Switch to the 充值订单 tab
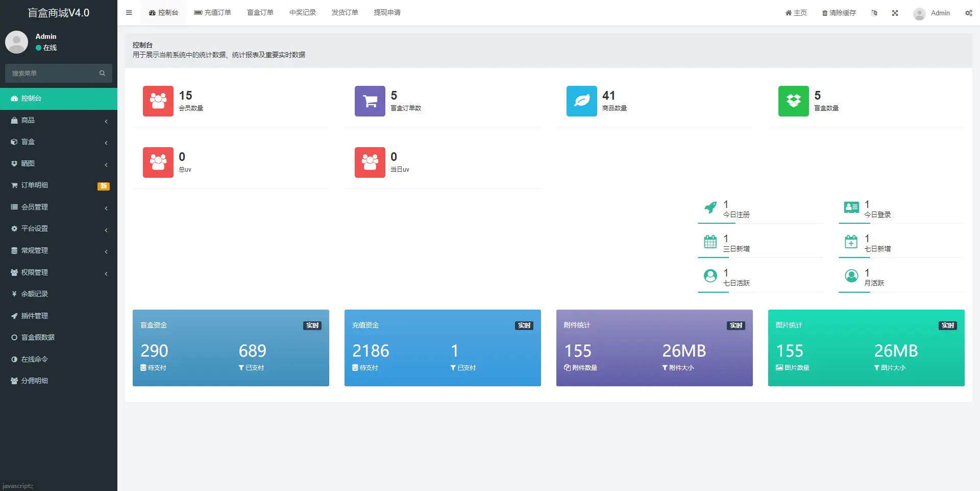This screenshot has width=980, height=491. click(x=213, y=13)
